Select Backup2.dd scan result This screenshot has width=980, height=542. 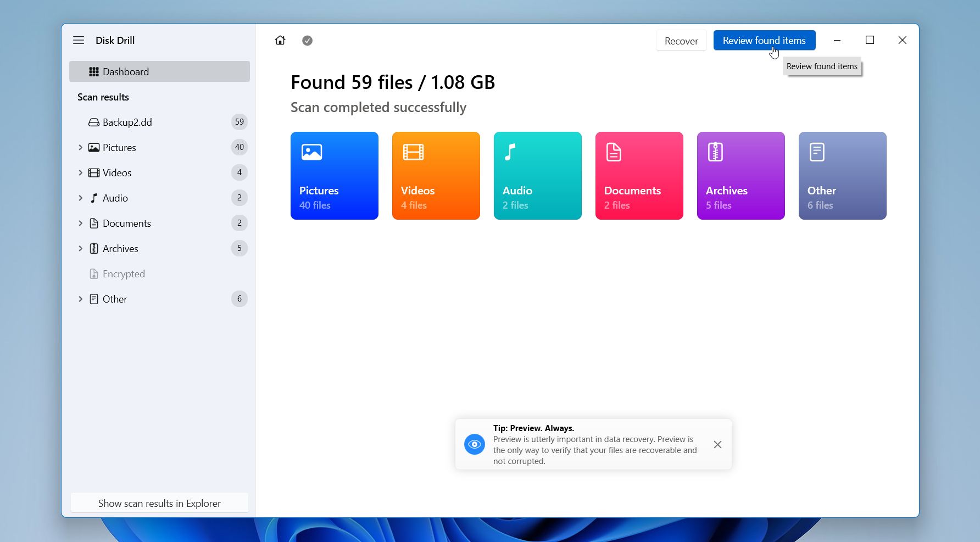click(159, 122)
